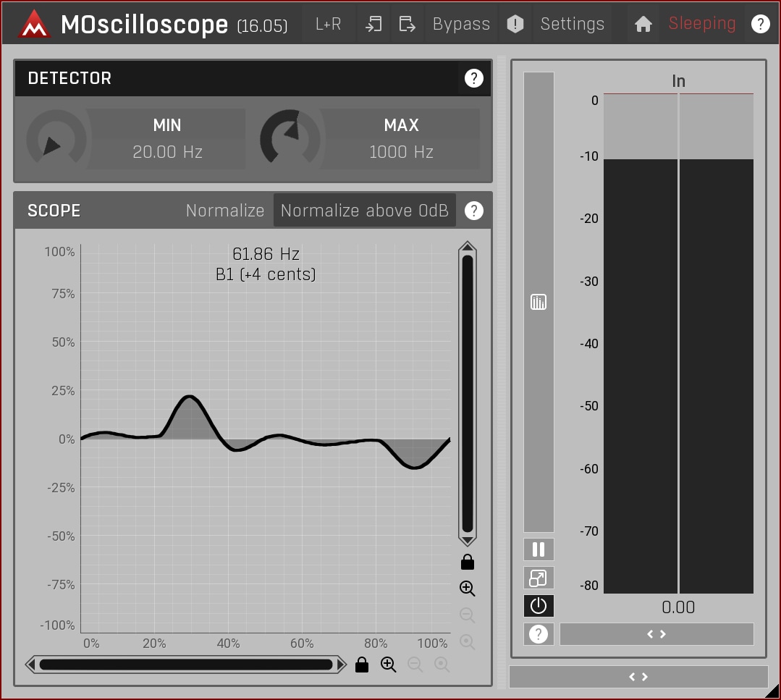This screenshot has width=781, height=700.
Task: Click the bottom panel collapse arrows bar
Action: pos(638,677)
